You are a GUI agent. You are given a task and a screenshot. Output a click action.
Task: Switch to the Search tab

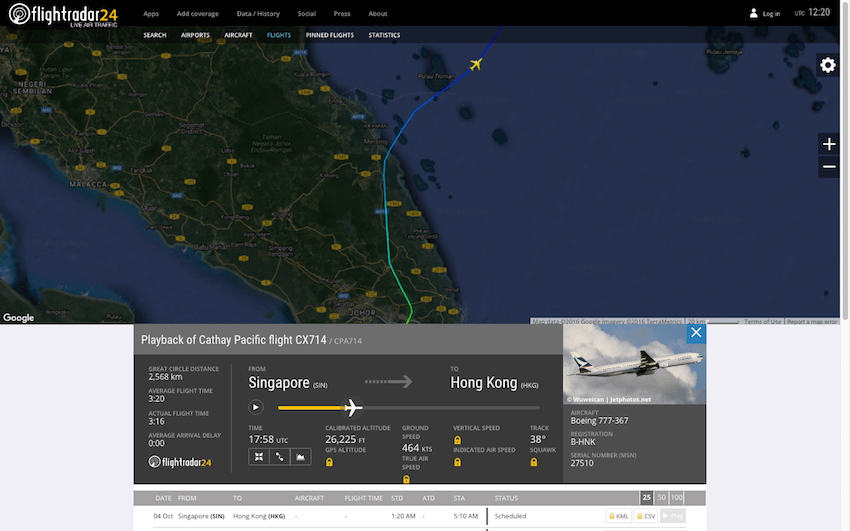[x=154, y=35]
